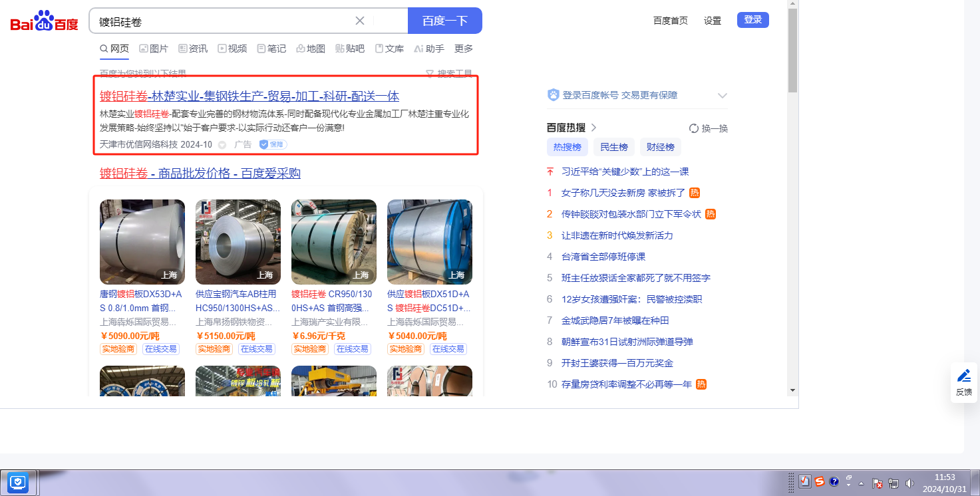The image size is (980, 496).
Task: Select the 网页 tab
Action: pos(114,49)
